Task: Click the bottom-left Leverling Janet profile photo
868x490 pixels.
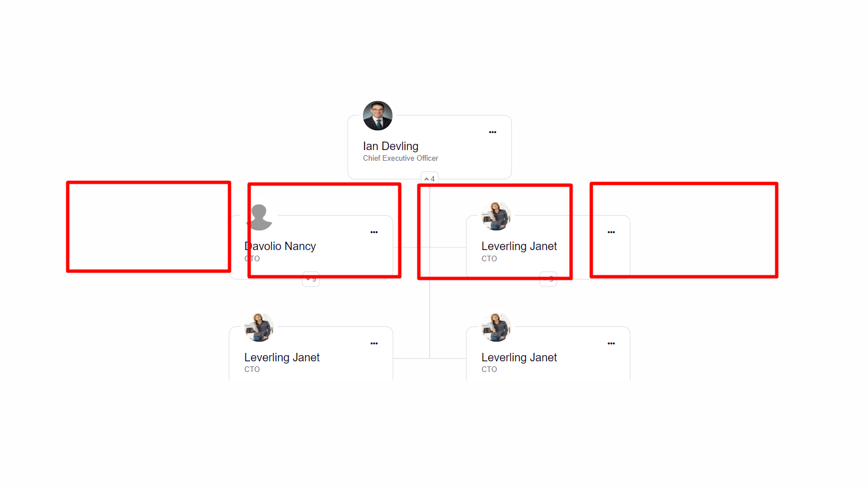Action: (x=259, y=326)
